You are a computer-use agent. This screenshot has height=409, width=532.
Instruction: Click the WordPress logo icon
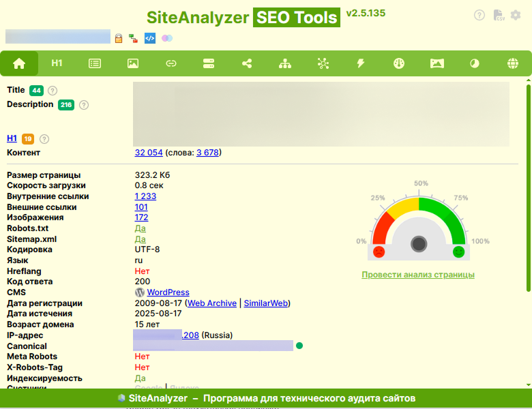click(x=139, y=292)
